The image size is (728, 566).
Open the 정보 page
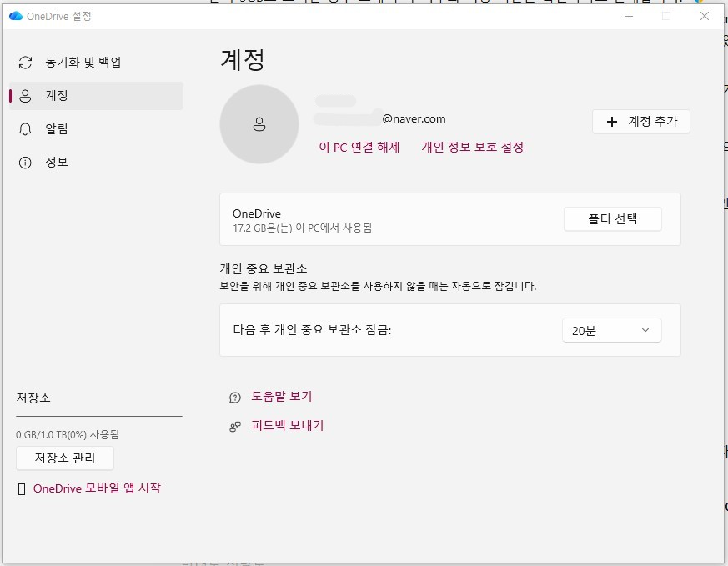pos(96,163)
